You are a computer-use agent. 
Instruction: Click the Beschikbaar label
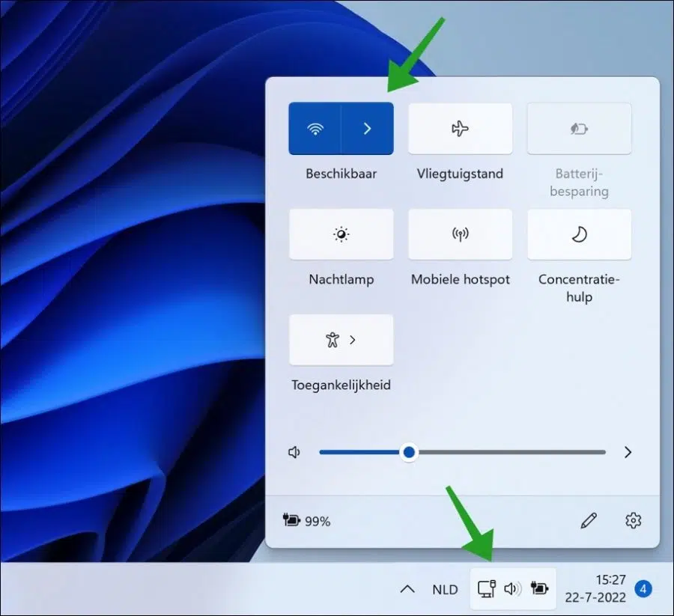coord(341,174)
